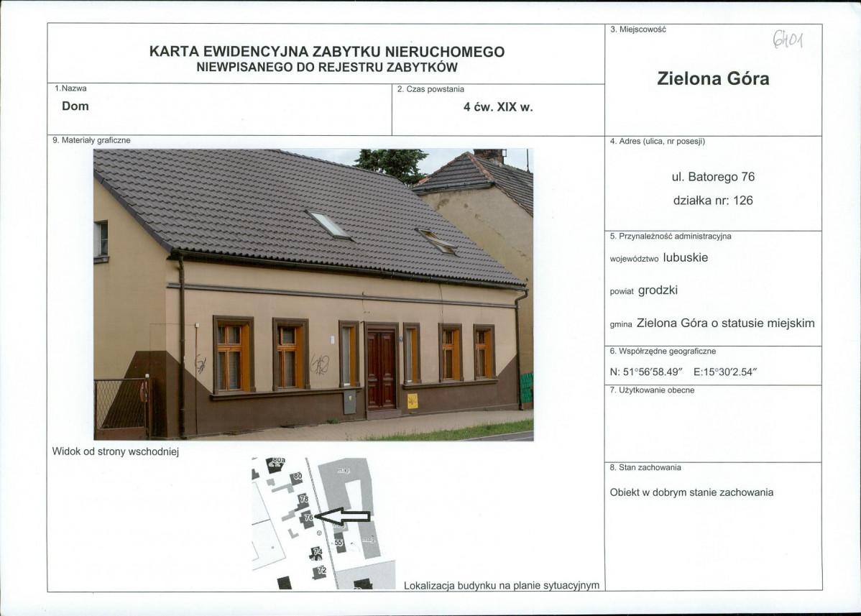The image size is (861, 616).
Task: Click the title "KARTA EWIDENCYJNA ZABYTKU NIERUCHOMEGO"
Action: tap(327, 52)
